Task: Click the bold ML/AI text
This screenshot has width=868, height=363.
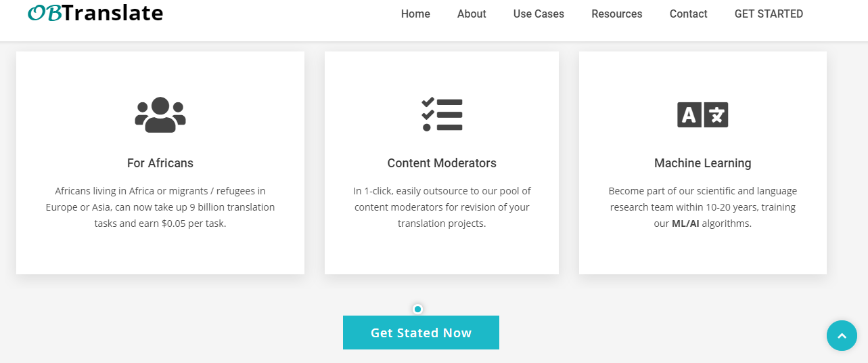Action: 685,223
